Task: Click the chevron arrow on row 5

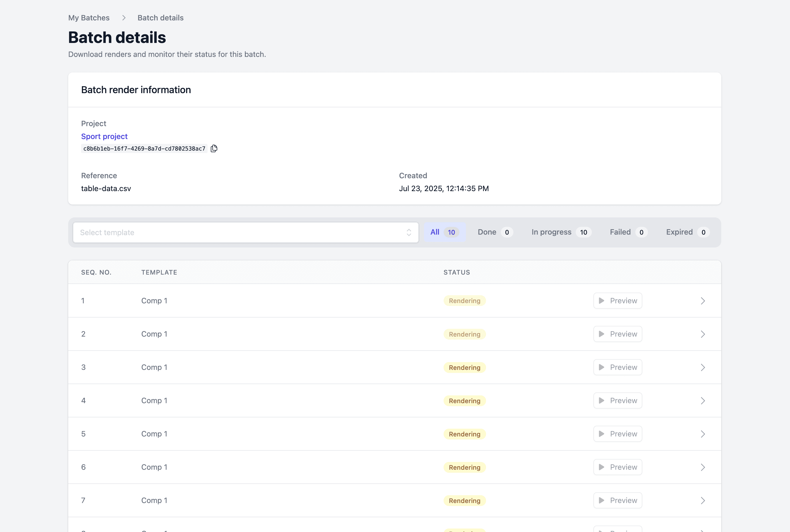Action: tap(703, 434)
